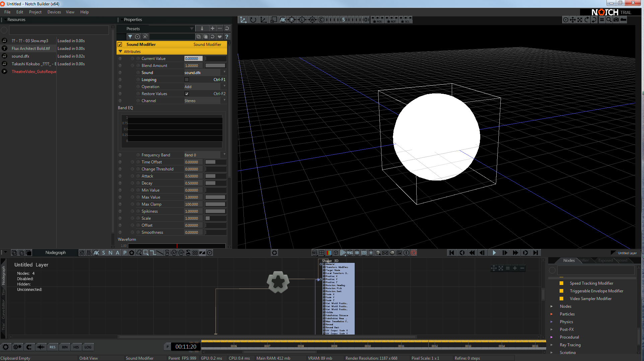This screenshot has width=644, height=361.
Task: Toggle the Sound Modifier enable checkbox
Action: pyautogui.click(x=120, y=44)
